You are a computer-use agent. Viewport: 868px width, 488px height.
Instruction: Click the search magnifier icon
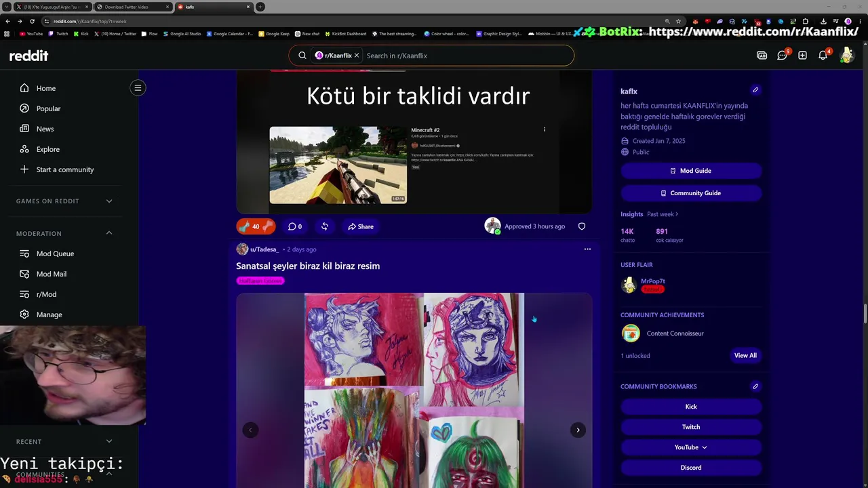coord(302,56)
